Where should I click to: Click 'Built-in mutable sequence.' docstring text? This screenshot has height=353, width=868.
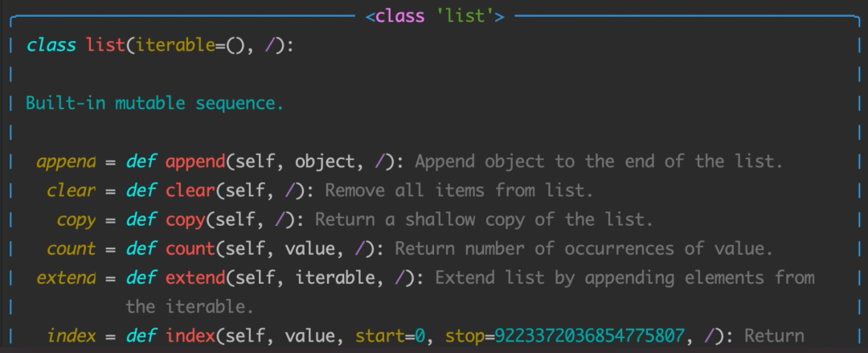coord(155,103)
